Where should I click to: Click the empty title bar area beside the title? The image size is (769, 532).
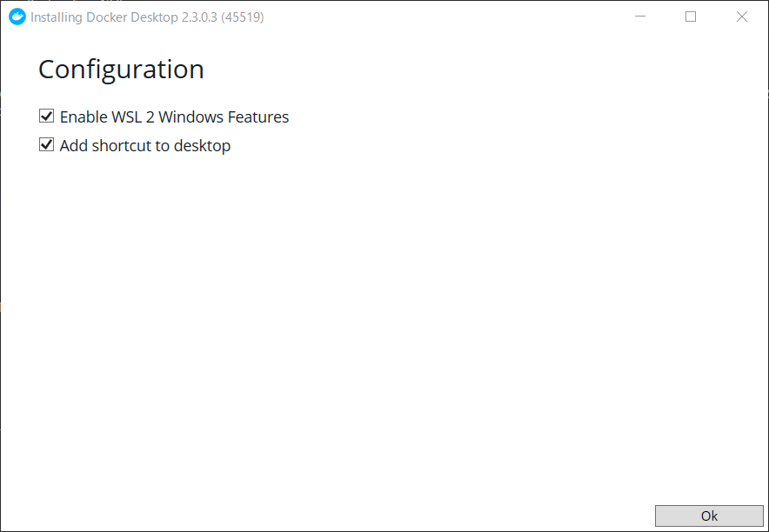click(439, 17)
